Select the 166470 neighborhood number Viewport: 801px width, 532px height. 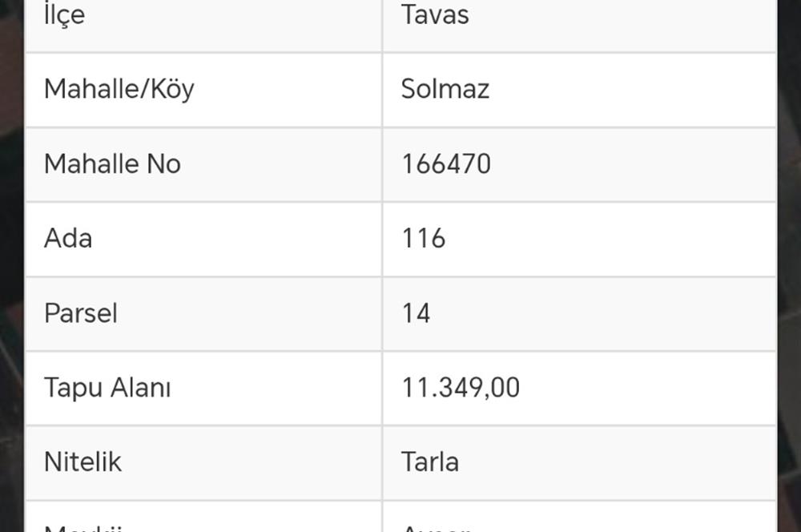(445, 164)
